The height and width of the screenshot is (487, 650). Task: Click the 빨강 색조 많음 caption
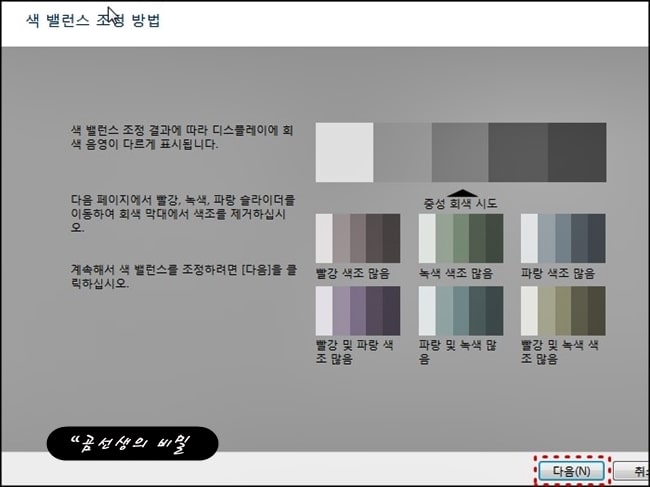(x=352, y=274)
